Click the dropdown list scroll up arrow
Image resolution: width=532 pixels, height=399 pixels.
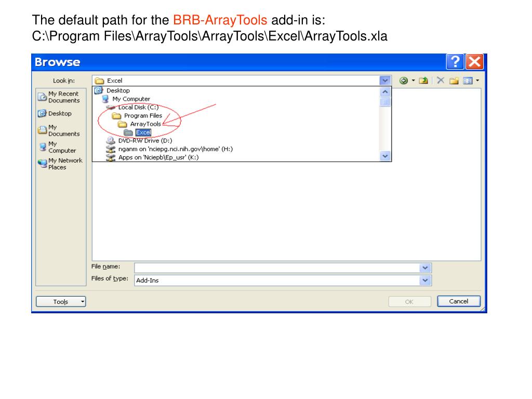tap(385, 91)
